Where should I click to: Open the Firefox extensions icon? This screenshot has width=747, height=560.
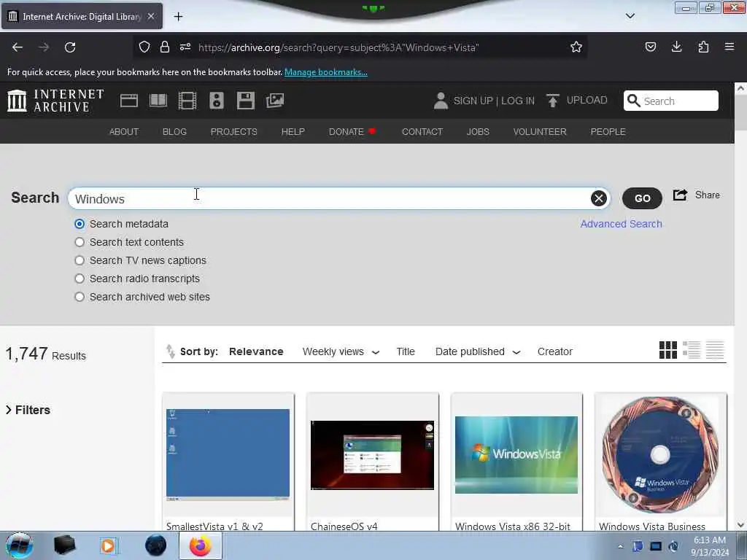[x=703, y=47]
